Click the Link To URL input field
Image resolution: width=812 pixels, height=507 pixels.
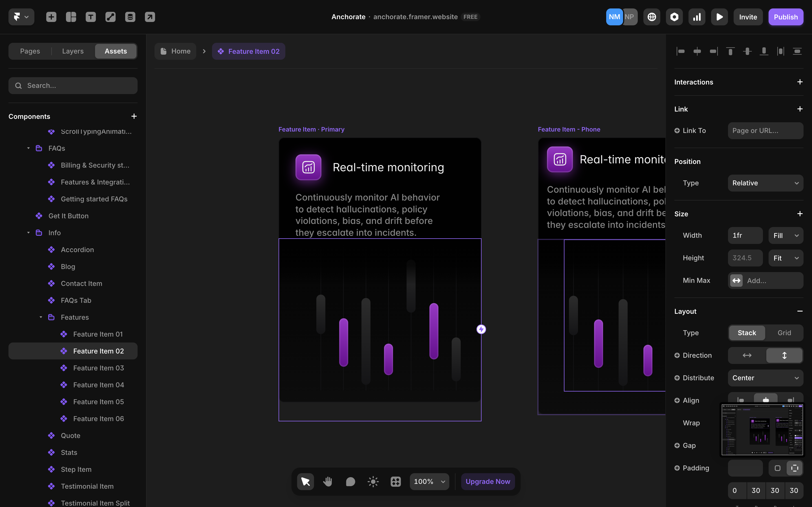(765, 131)
